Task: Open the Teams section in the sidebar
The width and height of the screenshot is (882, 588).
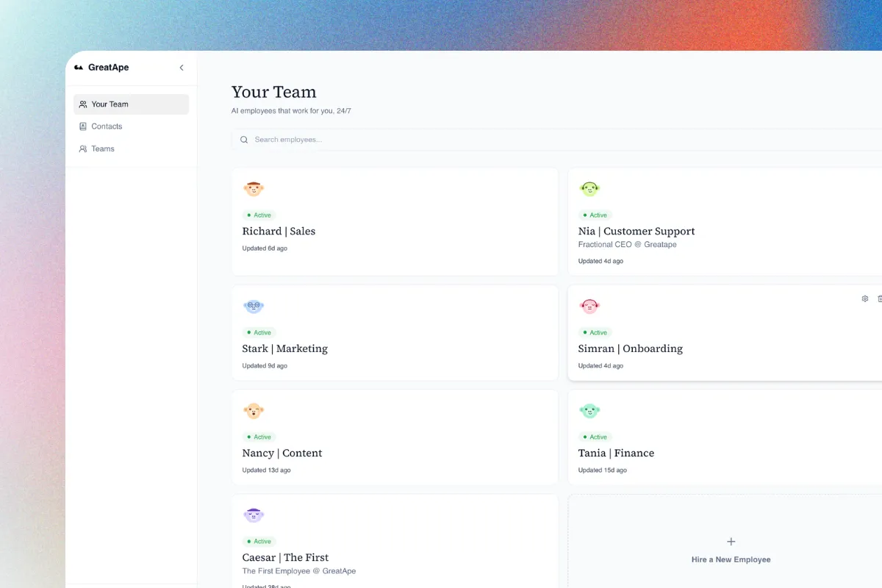Action: click(102, 148)
